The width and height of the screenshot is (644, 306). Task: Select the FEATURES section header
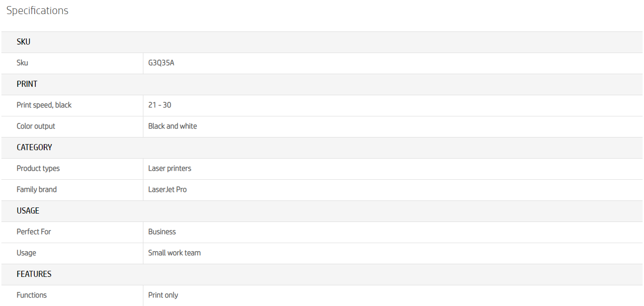pyautogui.click(x=34, y=274)
